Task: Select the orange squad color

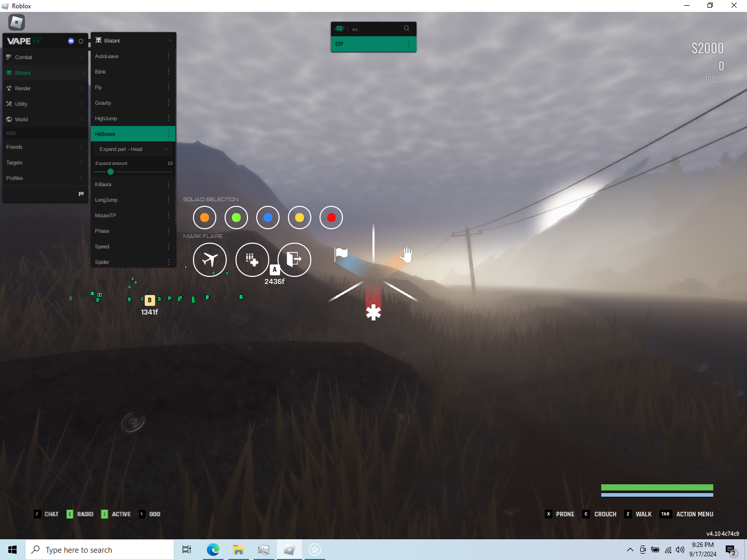Action: pos(204,217)
